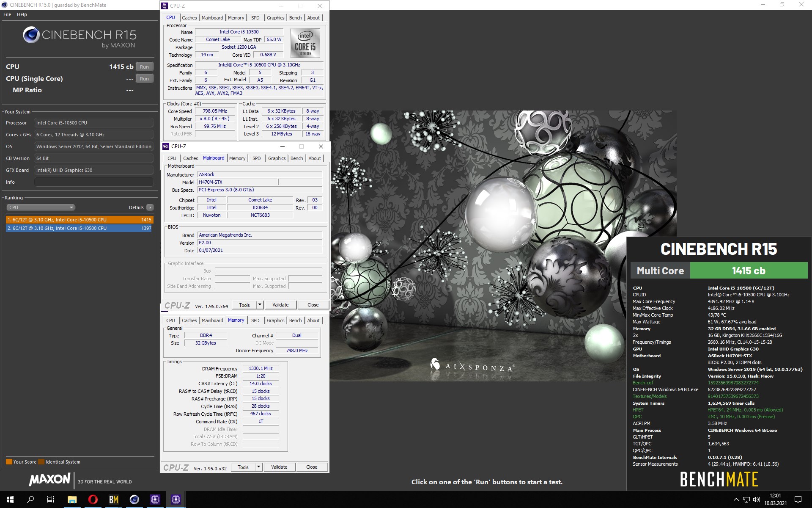Viewport: 812px width, 508px height.
Task: Click the Processor field in Your System
Action: pyautogui.click(x=93, y=123)
